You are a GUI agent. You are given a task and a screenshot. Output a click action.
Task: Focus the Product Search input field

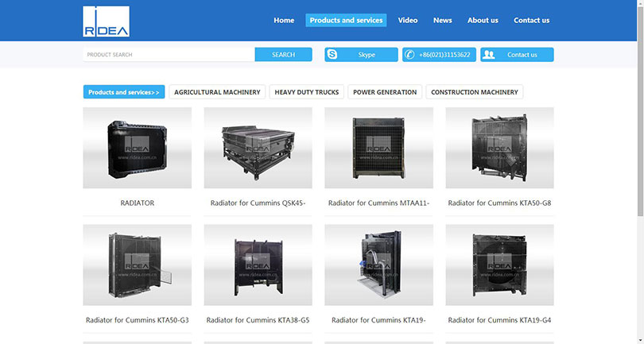coord(169,55)
